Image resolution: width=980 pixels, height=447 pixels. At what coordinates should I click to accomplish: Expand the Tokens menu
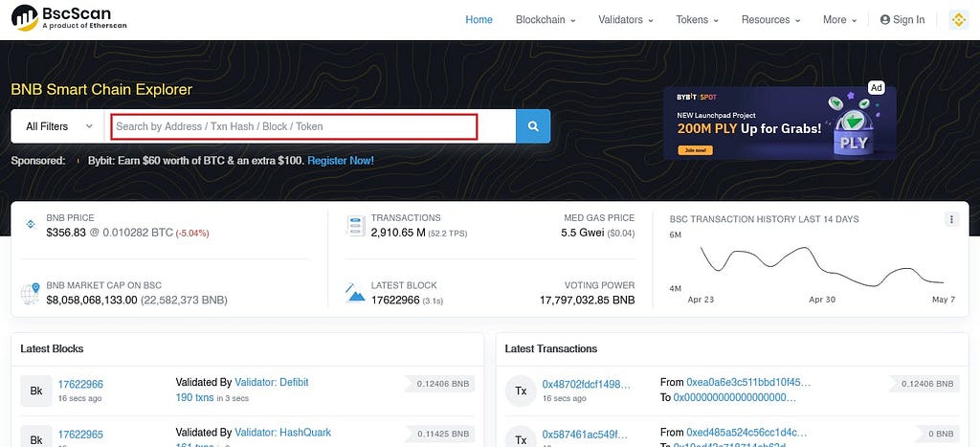(697, 20)
